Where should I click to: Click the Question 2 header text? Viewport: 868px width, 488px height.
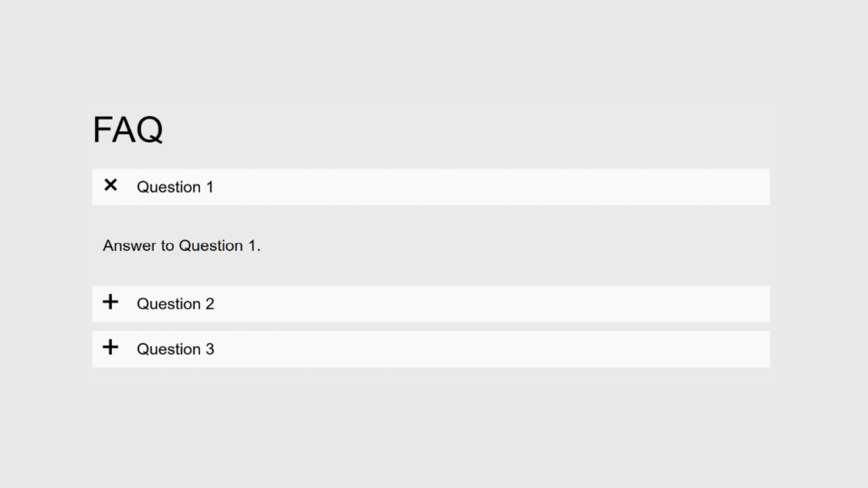(175, 303)
